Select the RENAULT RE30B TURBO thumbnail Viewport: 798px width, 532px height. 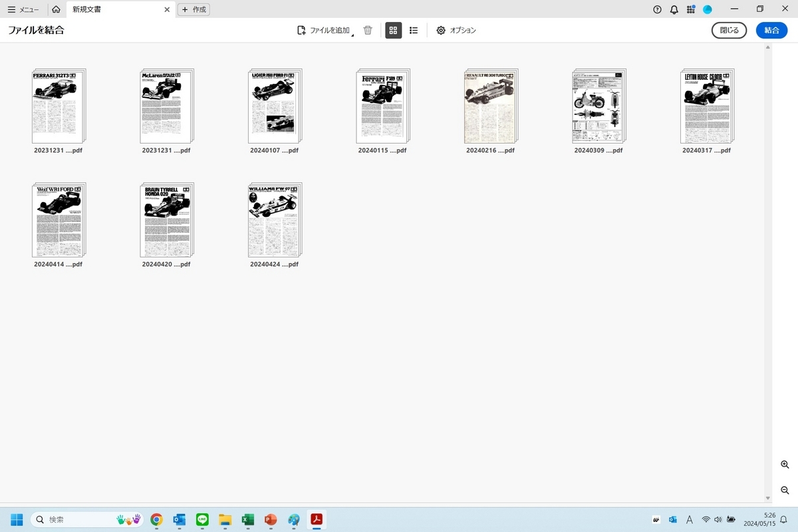[491, 106]
